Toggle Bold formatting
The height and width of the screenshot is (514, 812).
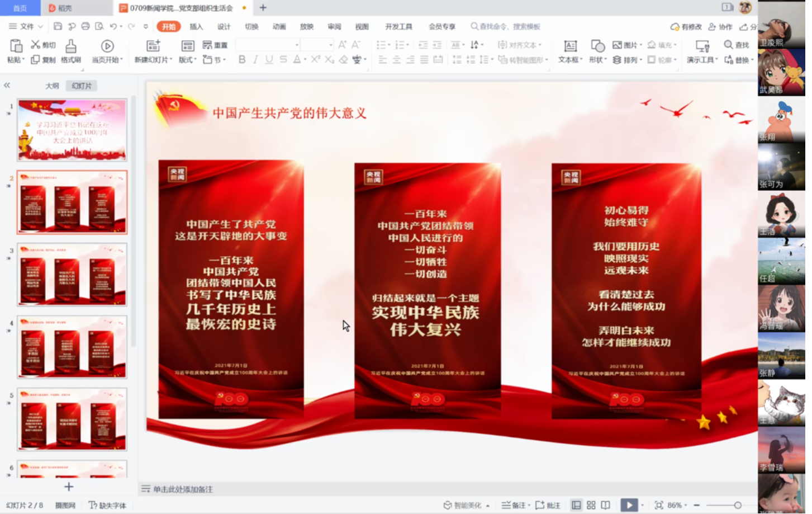(242, 59)
